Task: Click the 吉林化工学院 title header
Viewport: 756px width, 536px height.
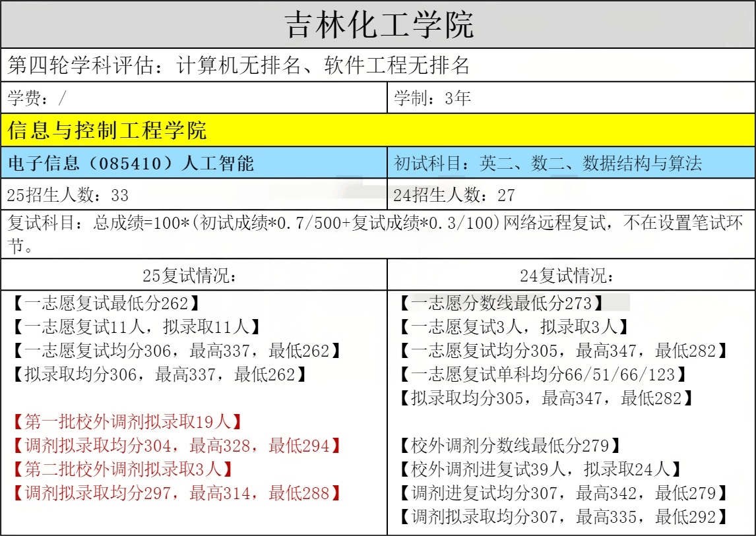Action: point(378,25)
